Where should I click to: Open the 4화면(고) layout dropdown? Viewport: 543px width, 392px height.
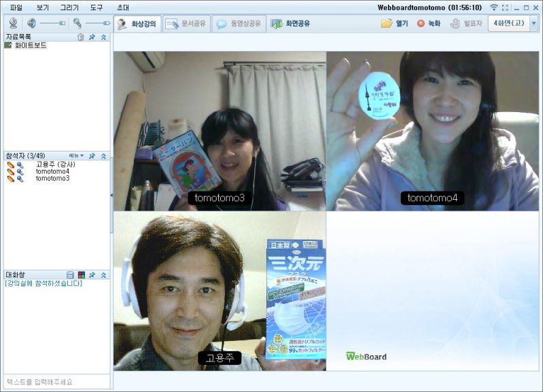click(x=533, y=23)
